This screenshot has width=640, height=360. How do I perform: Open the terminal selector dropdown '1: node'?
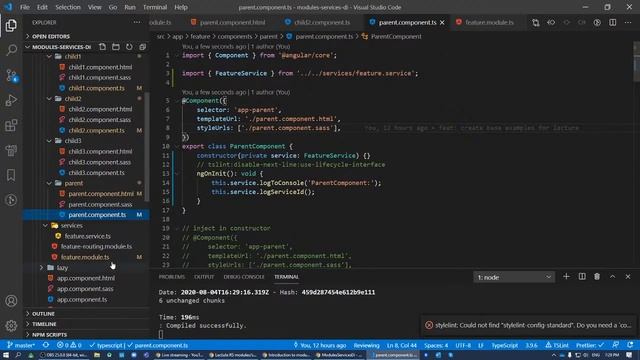pos(513,277)
